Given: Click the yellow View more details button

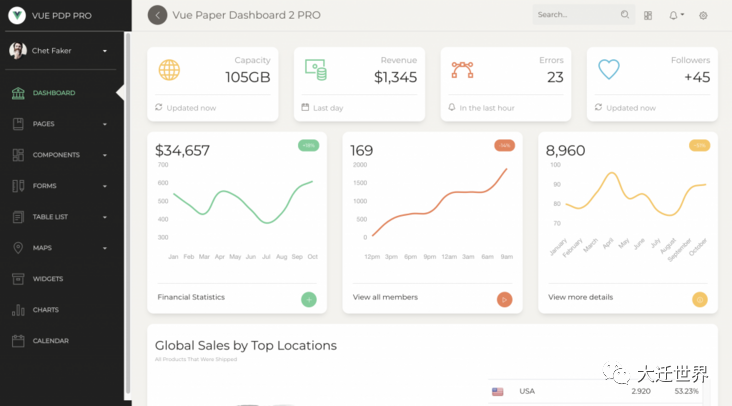Looking at the screenshot, I should click(x=699, y=298).
